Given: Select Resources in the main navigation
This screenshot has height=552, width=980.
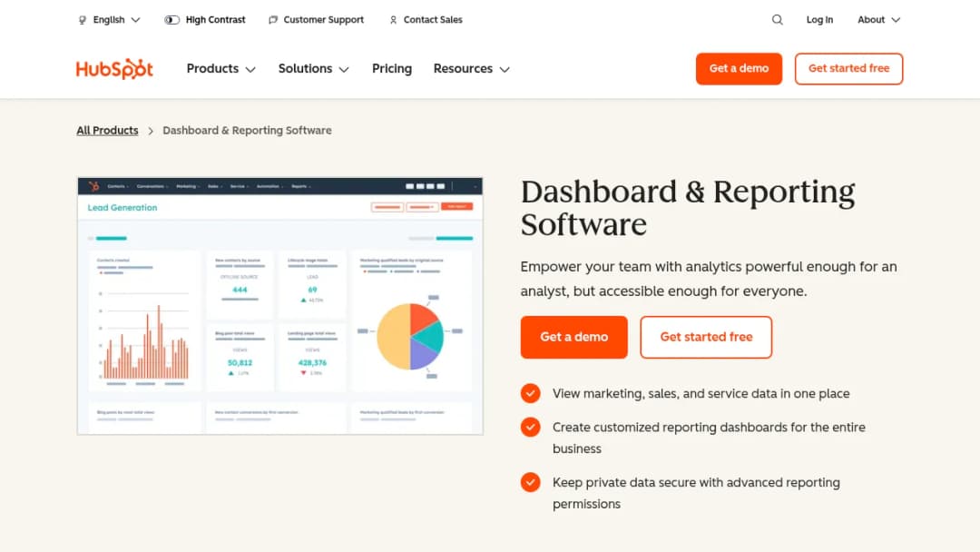Looking at the screenshot, I should [x=463, y=69].
